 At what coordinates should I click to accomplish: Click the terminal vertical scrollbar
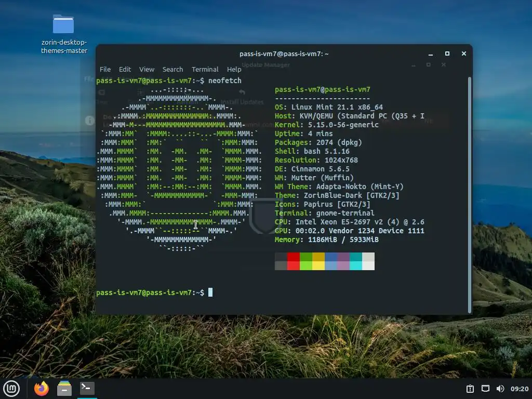470,195
